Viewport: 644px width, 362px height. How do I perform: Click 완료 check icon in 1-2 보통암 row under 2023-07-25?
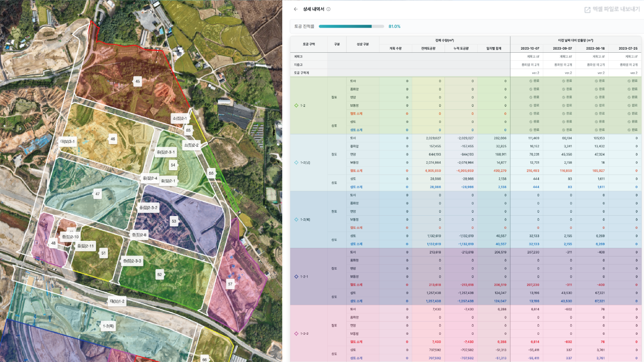(x=628, y=105)
